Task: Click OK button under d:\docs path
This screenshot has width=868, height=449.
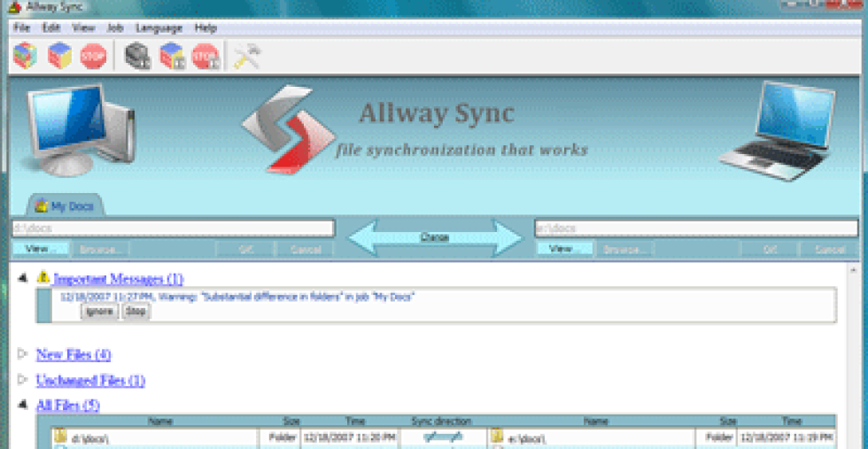Action: pos(246,250)
